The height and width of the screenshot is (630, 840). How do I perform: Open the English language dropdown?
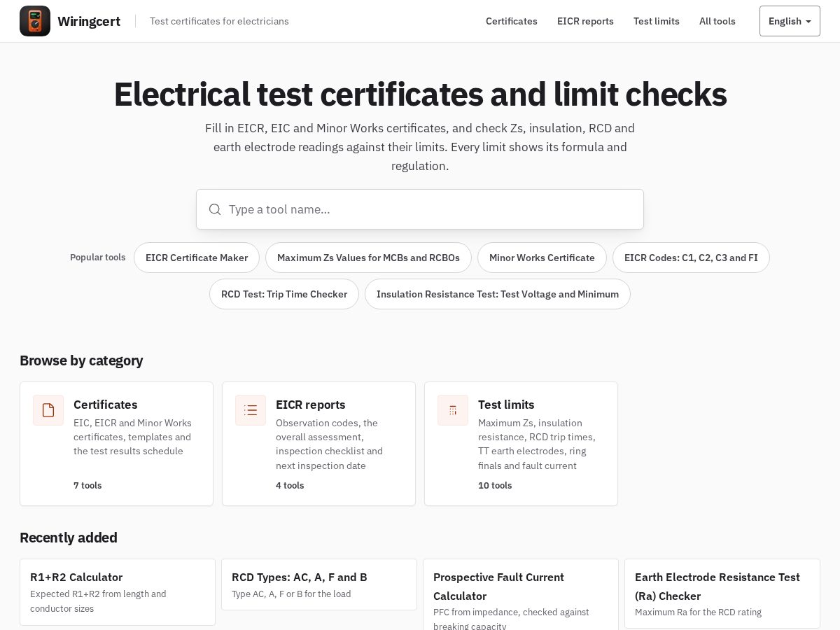[790, 21]
